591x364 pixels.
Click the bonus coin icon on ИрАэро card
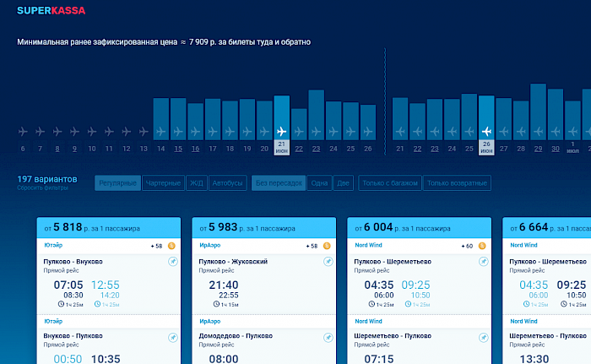pyautogui.click(x=327, y=246)
